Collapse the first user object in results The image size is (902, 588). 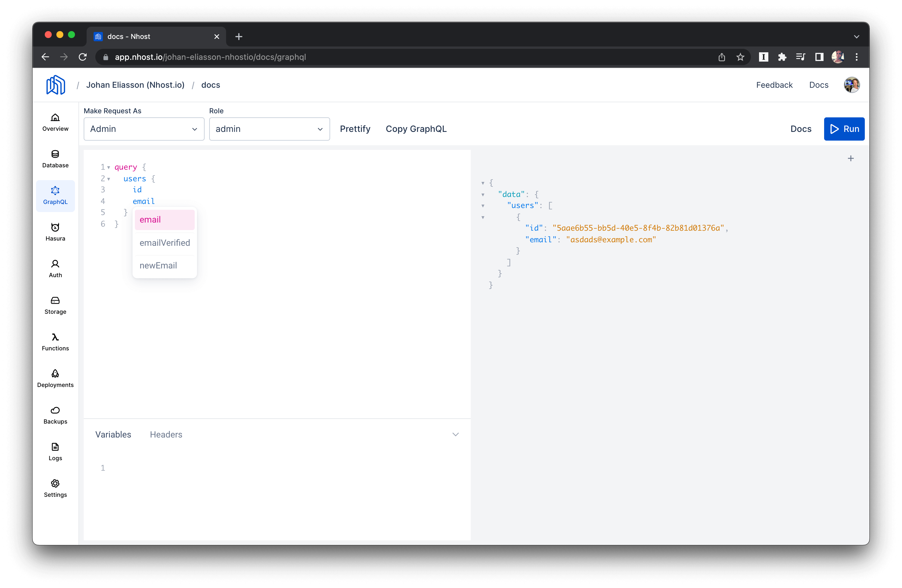point(483,217)
